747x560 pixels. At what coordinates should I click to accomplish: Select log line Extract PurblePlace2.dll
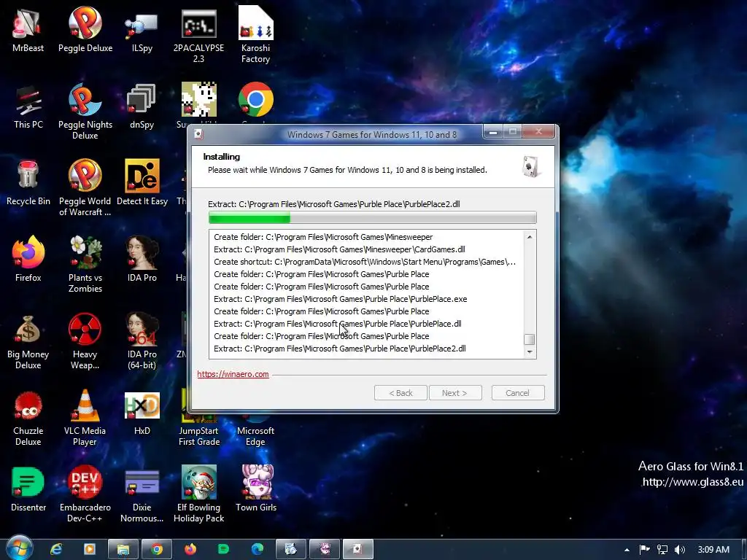click(x=340, y=349)
